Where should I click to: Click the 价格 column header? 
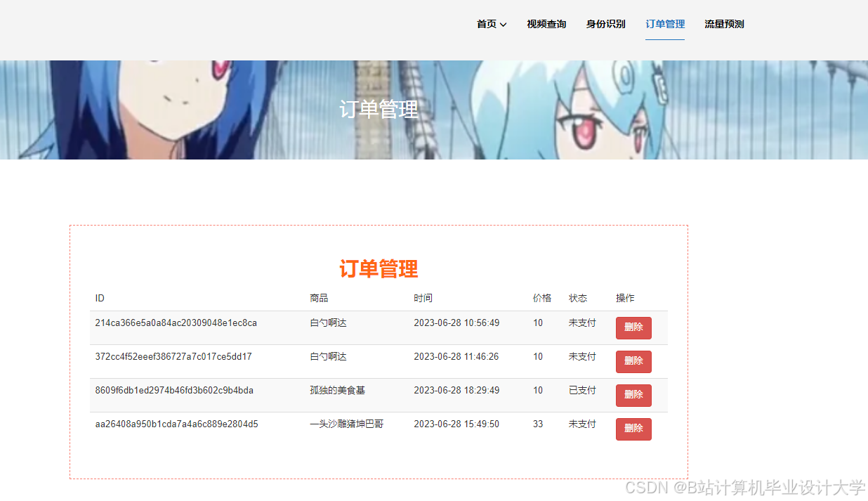click(x=542, y=298)
